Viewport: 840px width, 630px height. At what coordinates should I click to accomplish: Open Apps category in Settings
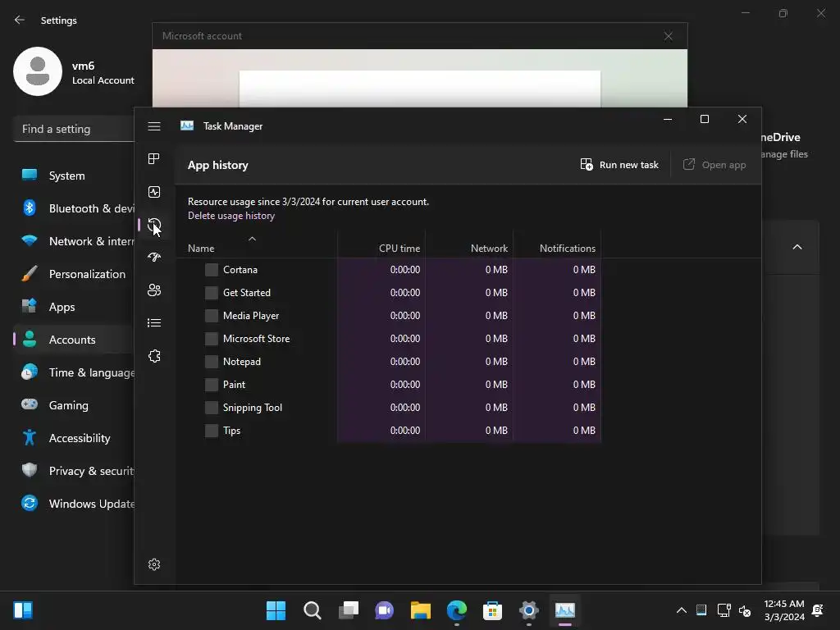[x=74, y=307]
